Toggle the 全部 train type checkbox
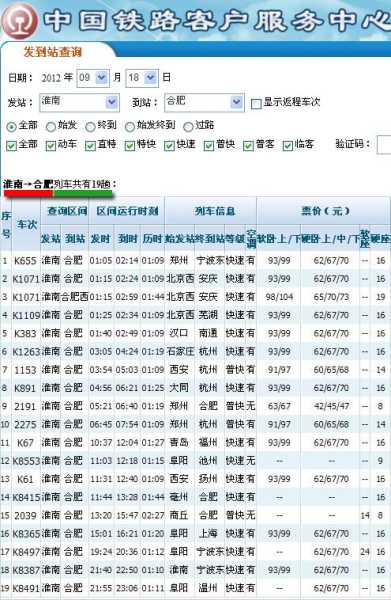Viewport: 391px width, 600px height. [12, 145]
